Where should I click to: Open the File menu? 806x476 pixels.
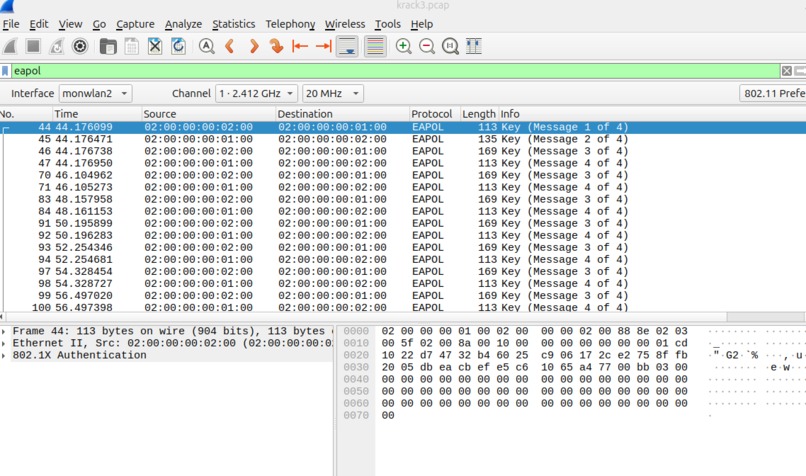[x=11, y=24]
